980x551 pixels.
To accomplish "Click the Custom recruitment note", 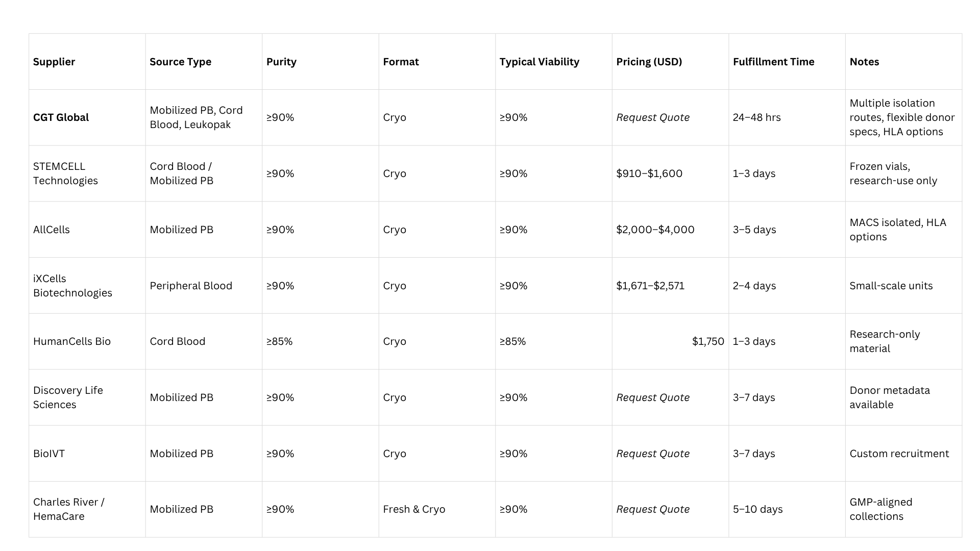I will point(899,454).
